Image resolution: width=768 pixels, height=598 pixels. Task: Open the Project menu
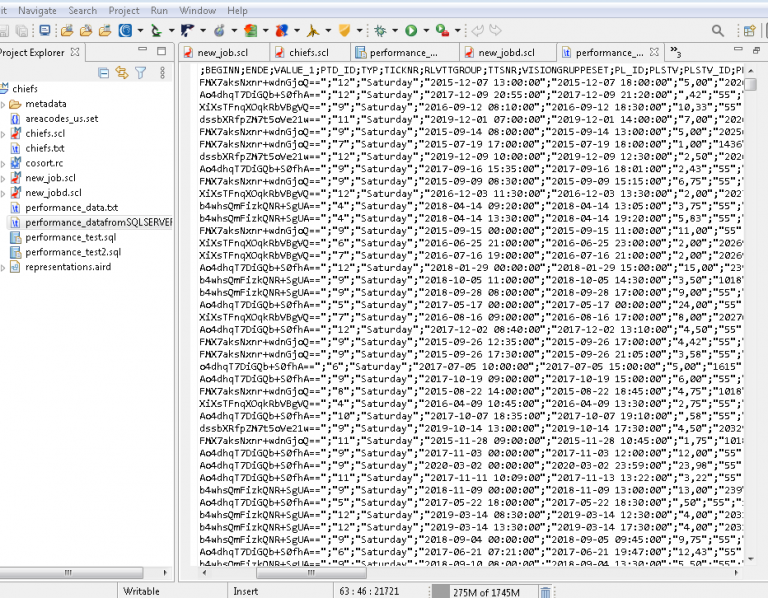click(123, 10)
